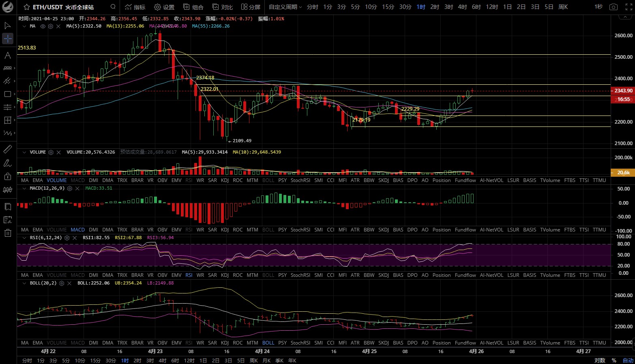Take a chart snapshot with the camera icon
This screenshot has width=635, height=364.
[614, 7]
